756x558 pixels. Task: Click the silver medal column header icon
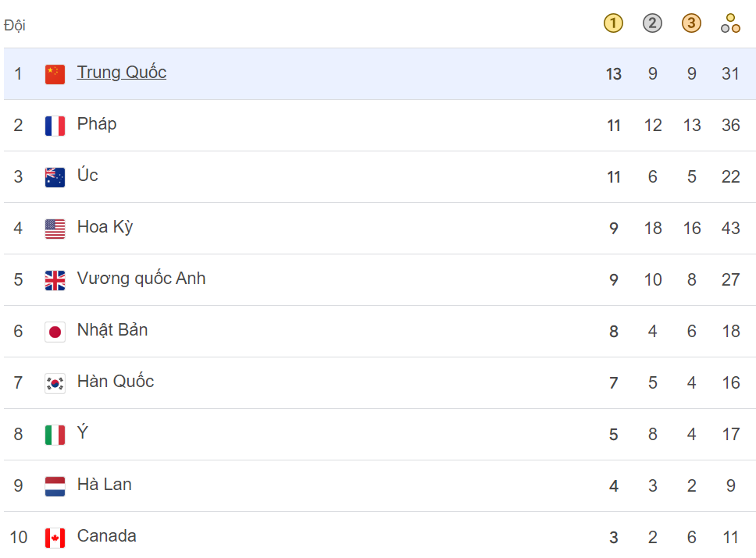[x=652, y=23]
